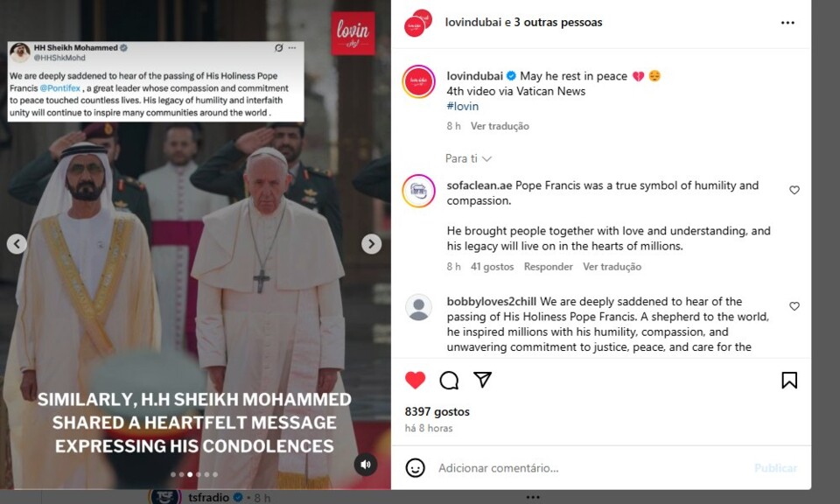Expand the Para ti comments dropdown
This screenshot has width=840, height=504.
click(x=468, y=158)
